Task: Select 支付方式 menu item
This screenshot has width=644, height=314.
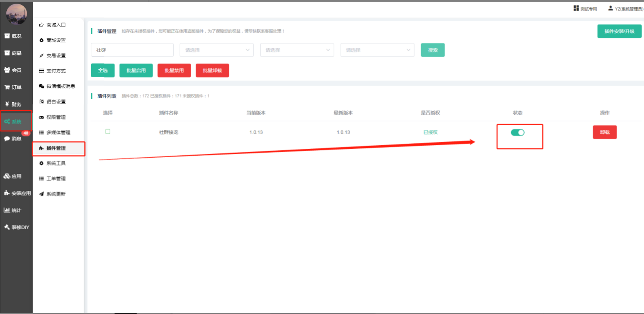Action: 56,71
